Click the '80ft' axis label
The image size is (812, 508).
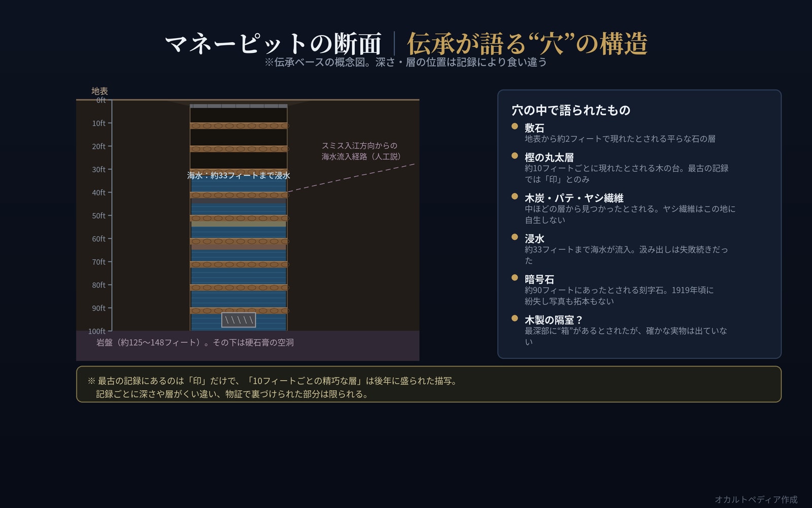[98, 285]
